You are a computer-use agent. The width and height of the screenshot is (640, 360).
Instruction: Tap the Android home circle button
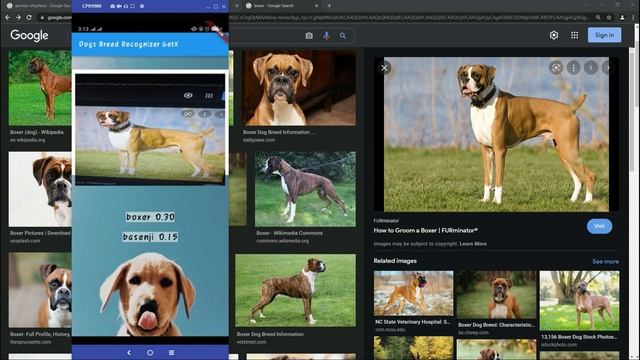(x=150, y=352)
